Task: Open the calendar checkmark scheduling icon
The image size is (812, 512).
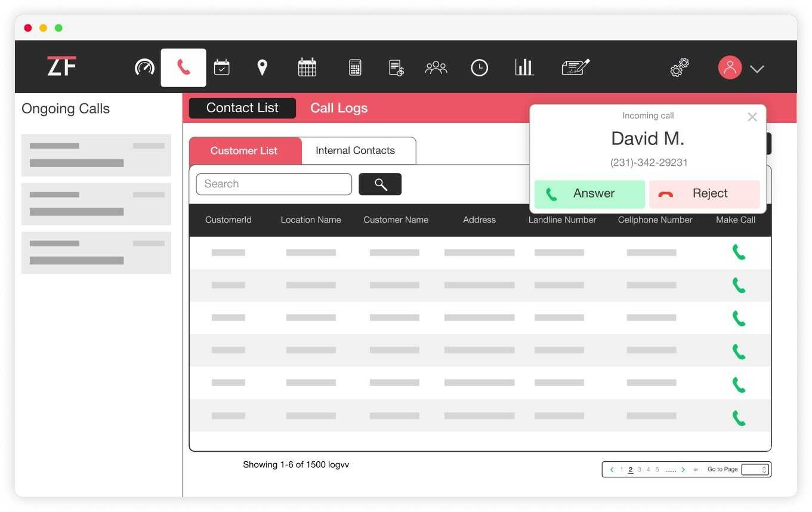Action: pyautogui.click(x=221, y=67)
